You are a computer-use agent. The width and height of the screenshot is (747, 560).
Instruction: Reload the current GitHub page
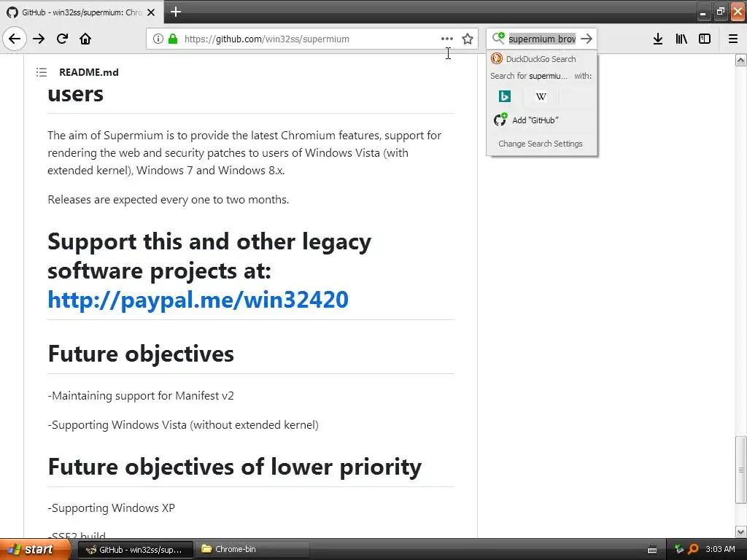tap(62, 39)
